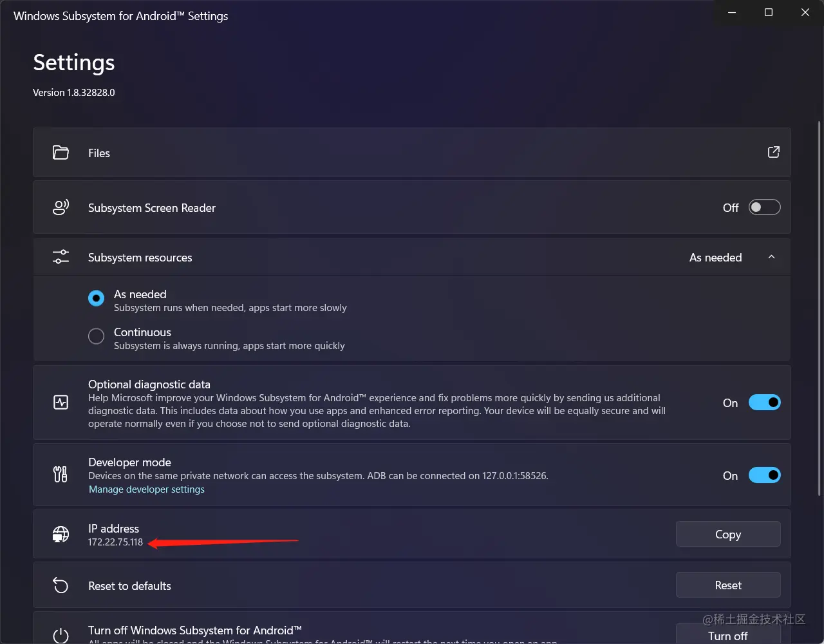Click 'Subsystem runs when needed' description

click(x=230, y=308)
